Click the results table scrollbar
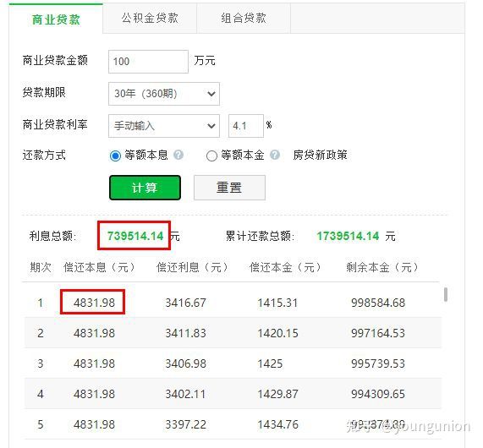The image size is (483, 448). 446,294
